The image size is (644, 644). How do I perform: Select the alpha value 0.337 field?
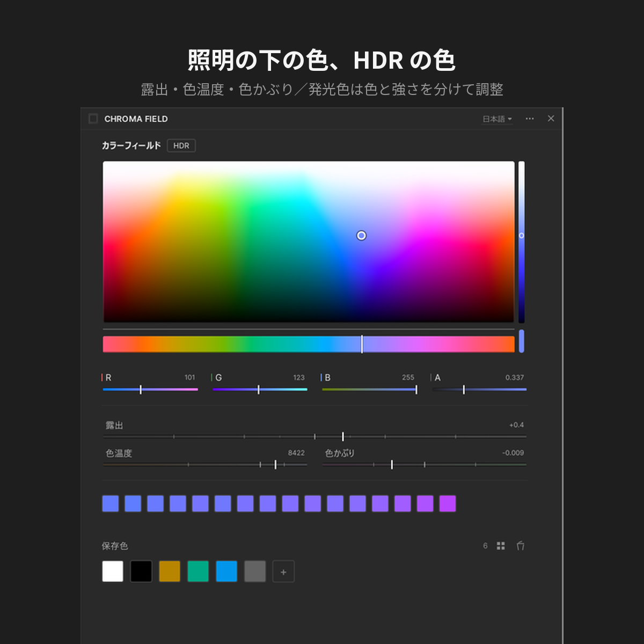514,377
